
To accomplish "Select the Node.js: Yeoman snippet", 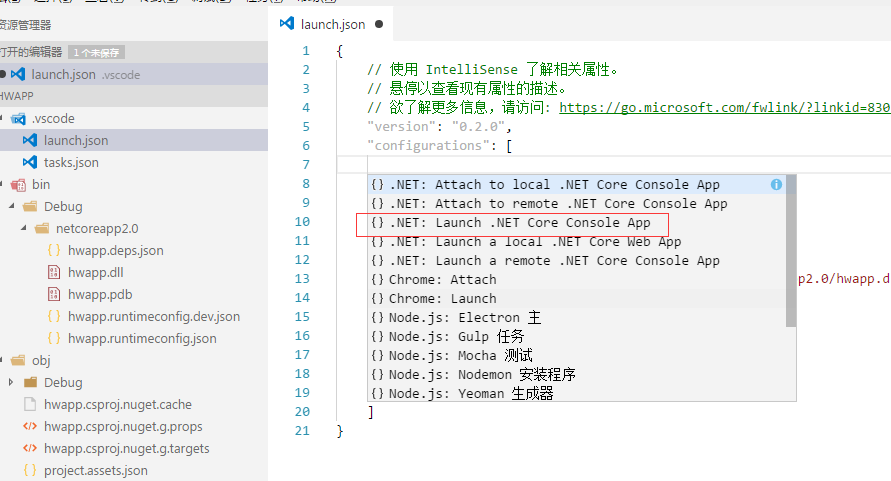I will 577,393.
